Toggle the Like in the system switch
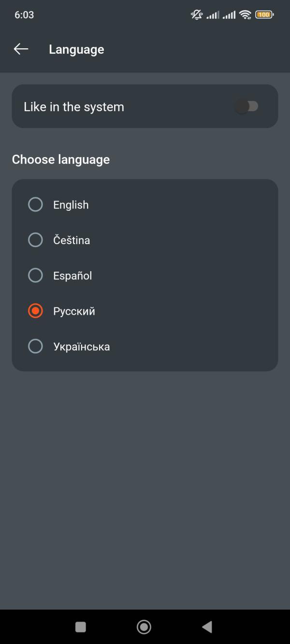290x644 pixels. pyautogui.click(x=247, y=106)
